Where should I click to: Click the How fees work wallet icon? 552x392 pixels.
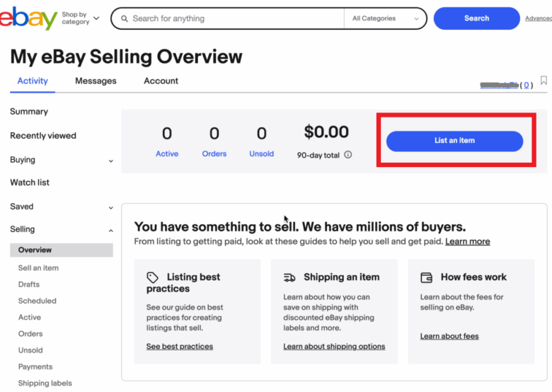427,277
